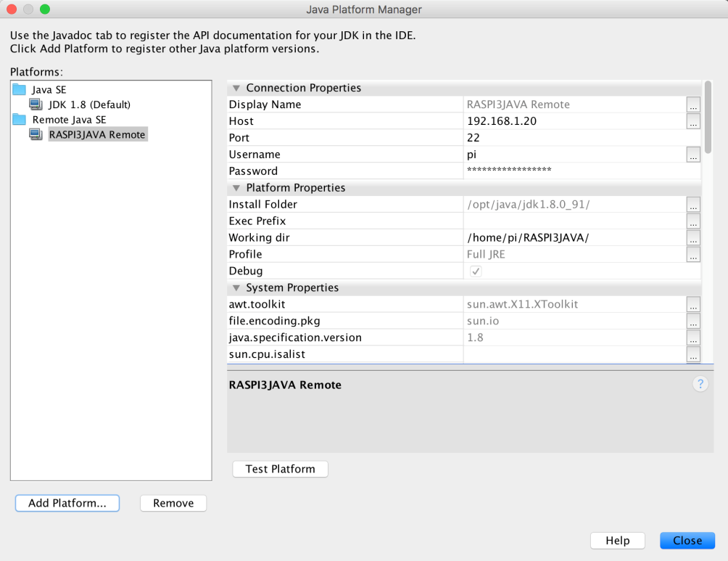Click the Java SE folder icon
Screen dimensions: 728x561
pos(19,89)
